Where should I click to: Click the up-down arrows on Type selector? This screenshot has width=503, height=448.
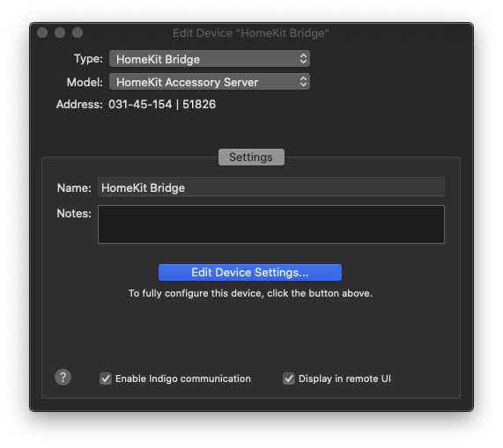(303, 59)
